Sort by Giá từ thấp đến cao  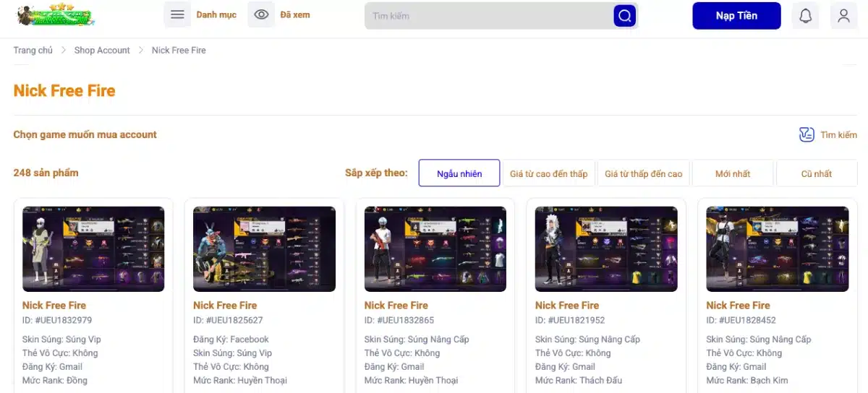[643, 173]
